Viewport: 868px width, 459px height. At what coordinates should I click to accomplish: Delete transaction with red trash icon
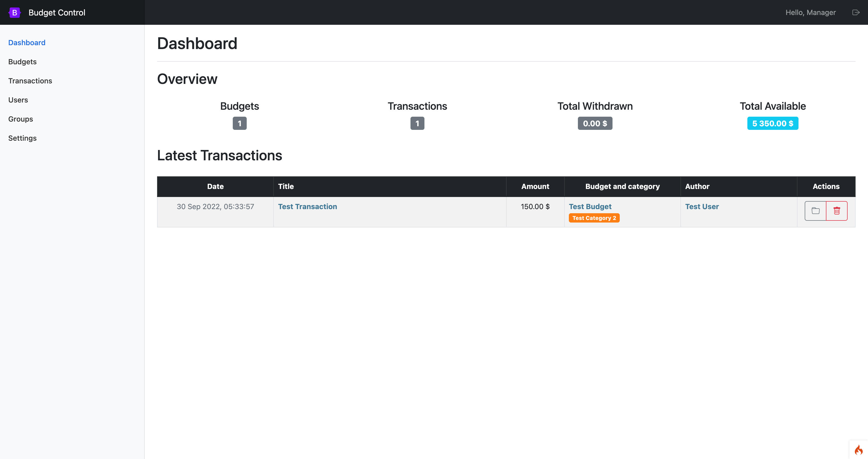tap(837, 211)
